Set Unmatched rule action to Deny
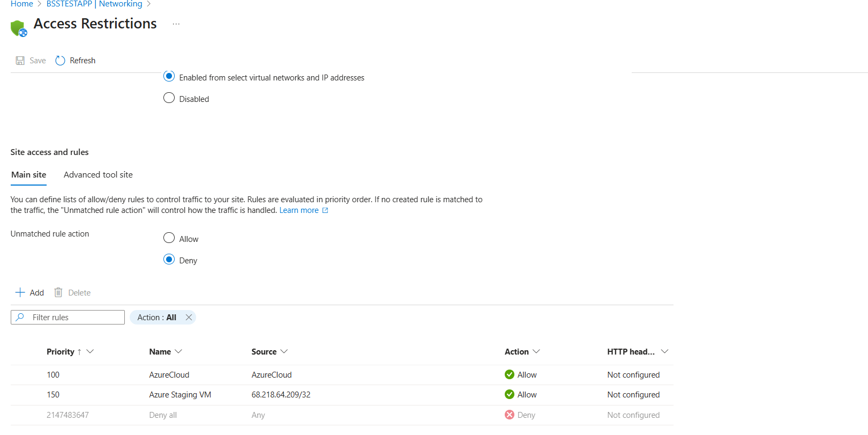Screen dimensions: 868x435 click(169, 259)
